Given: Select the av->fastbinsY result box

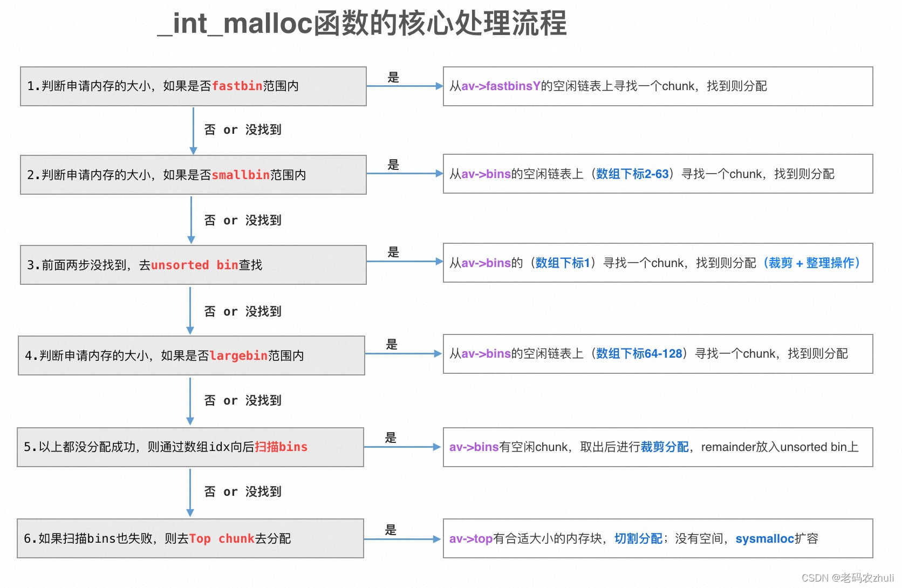Looking at the screenshot, I should pos(658,86).
